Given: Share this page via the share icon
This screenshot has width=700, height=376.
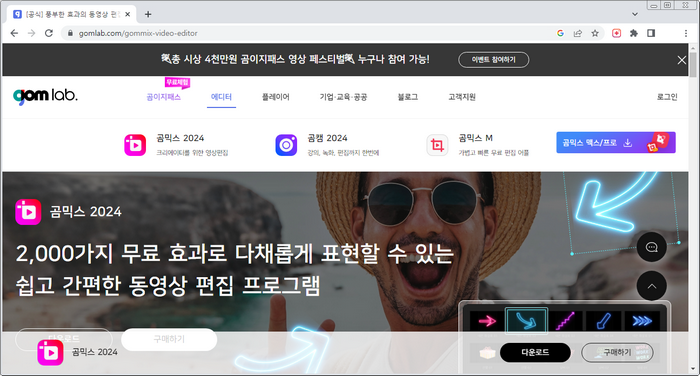Looking at the screenshot, I should pyautogui.click(x=578, y=33).
